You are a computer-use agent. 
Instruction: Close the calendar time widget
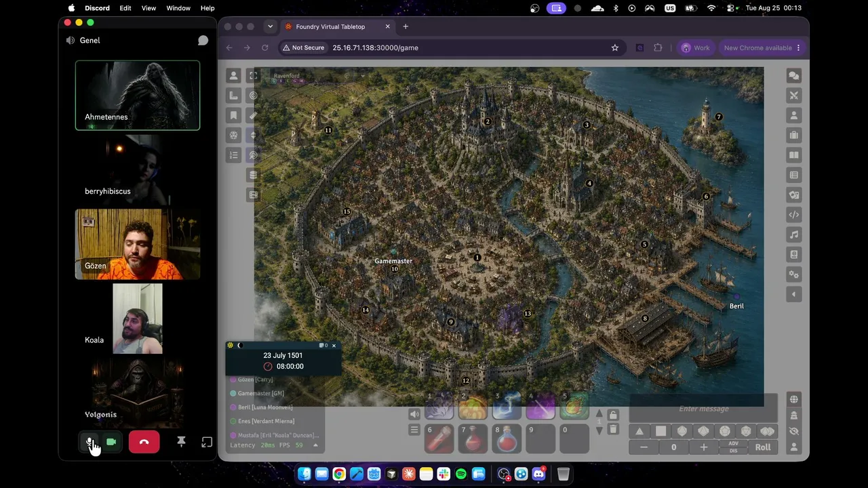click(334, 346)
